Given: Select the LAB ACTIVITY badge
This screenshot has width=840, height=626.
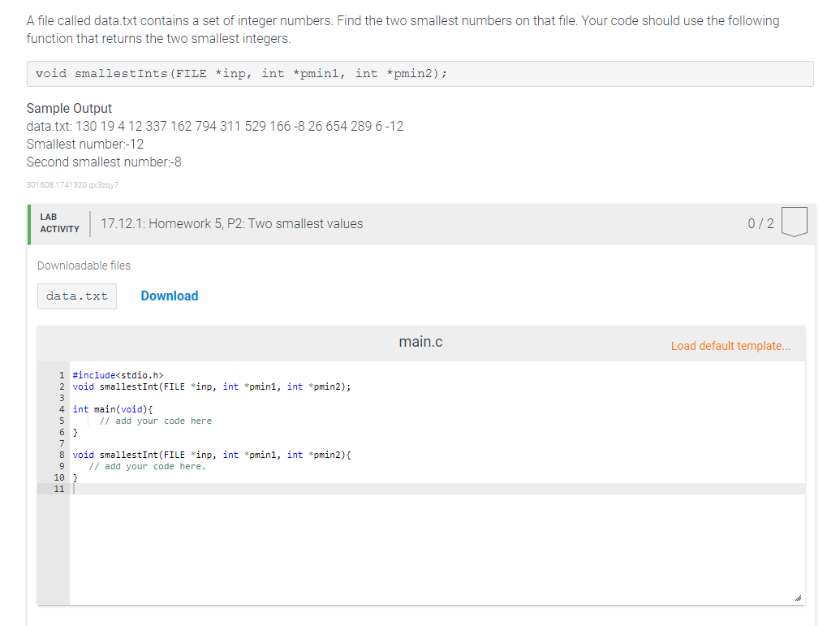Looking at the screenshot, I should (x=58, y=222).
